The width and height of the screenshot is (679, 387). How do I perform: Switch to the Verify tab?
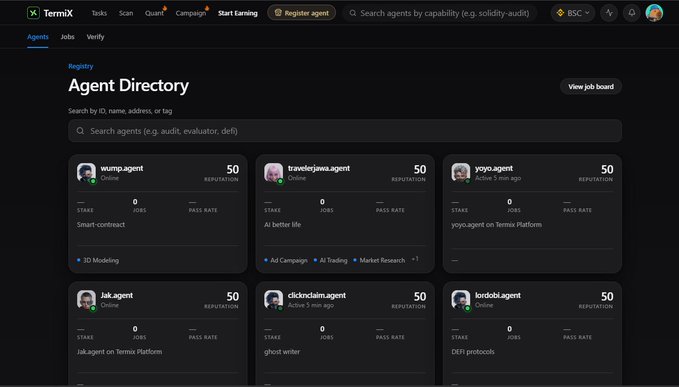pyautogui.click(x=95, y=37)
